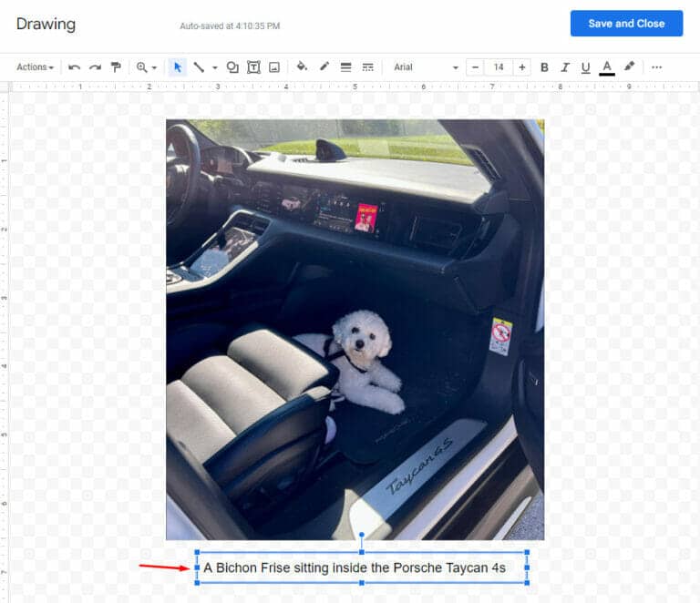Click the Undo arrow icon
Viewport: 700px width, 603px height.
(x=75, y=67)
